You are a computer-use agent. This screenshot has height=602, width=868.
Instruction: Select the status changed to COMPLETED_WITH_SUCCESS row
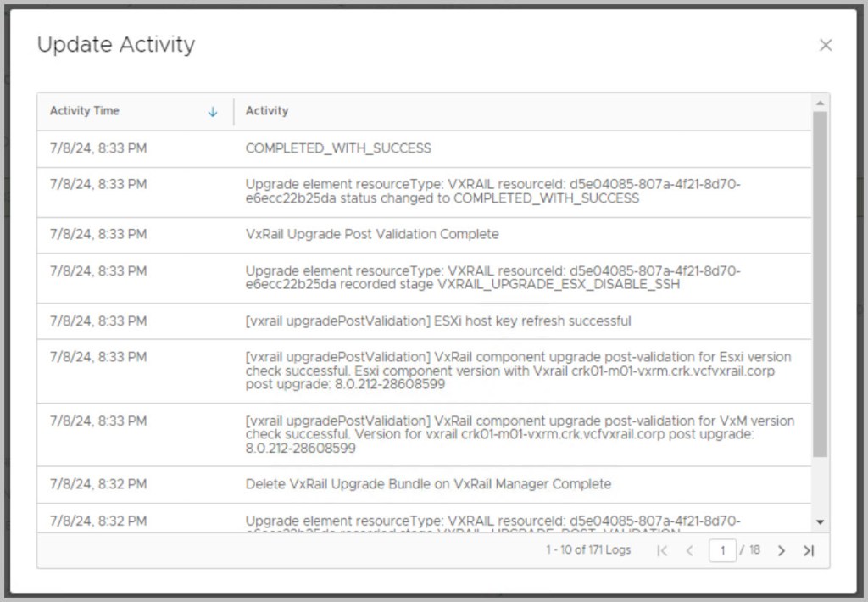tap(492, 192)
